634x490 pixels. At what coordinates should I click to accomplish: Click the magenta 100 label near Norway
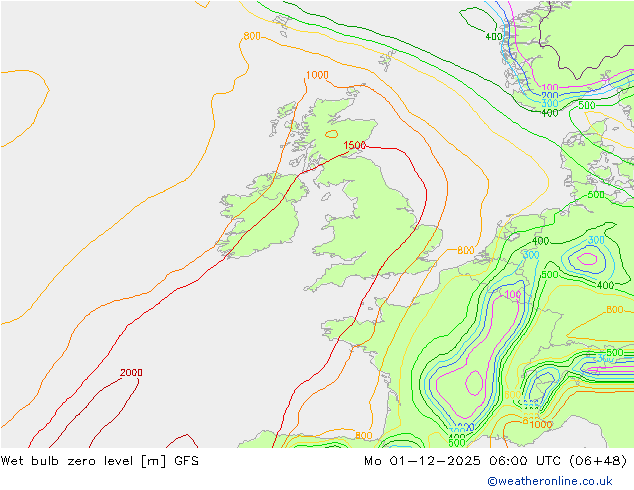[x=550, y=88]
